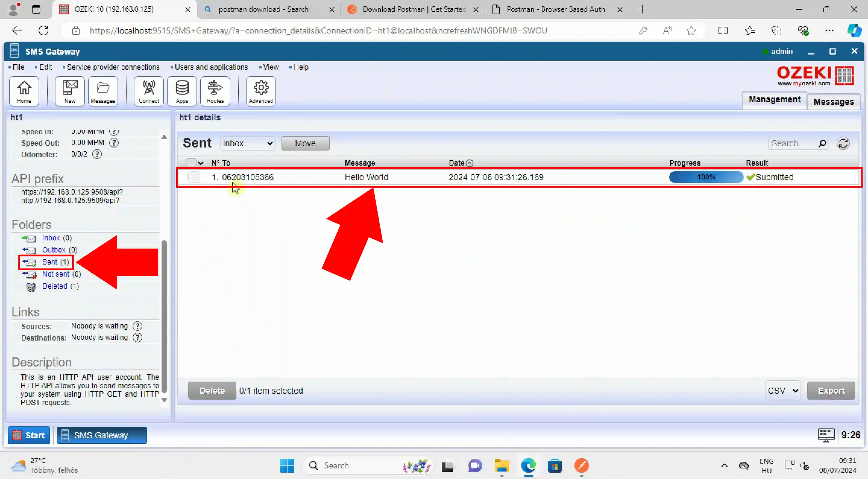
Task: Click the SMS Gateway taskbar button
Action: [102, 435]
